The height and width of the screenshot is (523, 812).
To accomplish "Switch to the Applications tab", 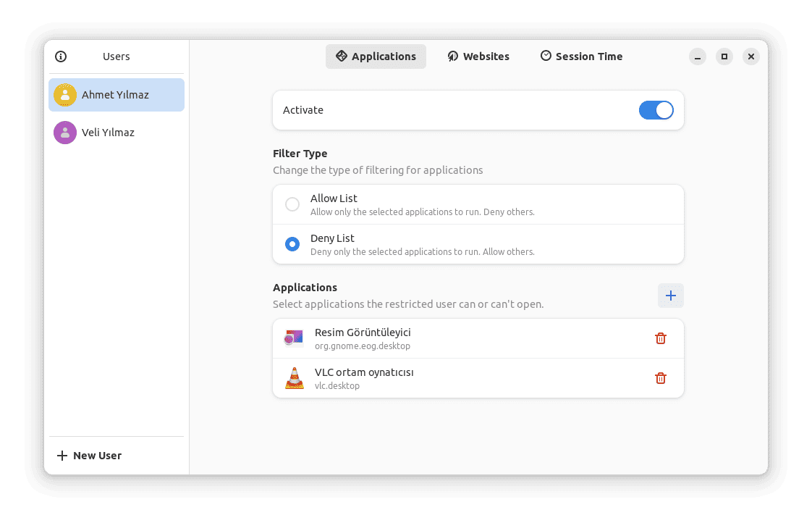I will [x=376, y=57].
